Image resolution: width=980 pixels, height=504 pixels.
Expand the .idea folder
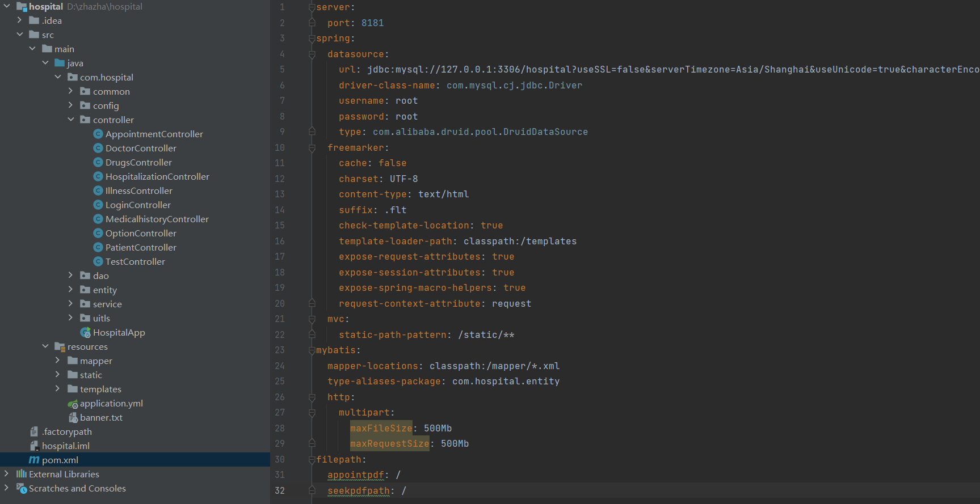[19, 20]
